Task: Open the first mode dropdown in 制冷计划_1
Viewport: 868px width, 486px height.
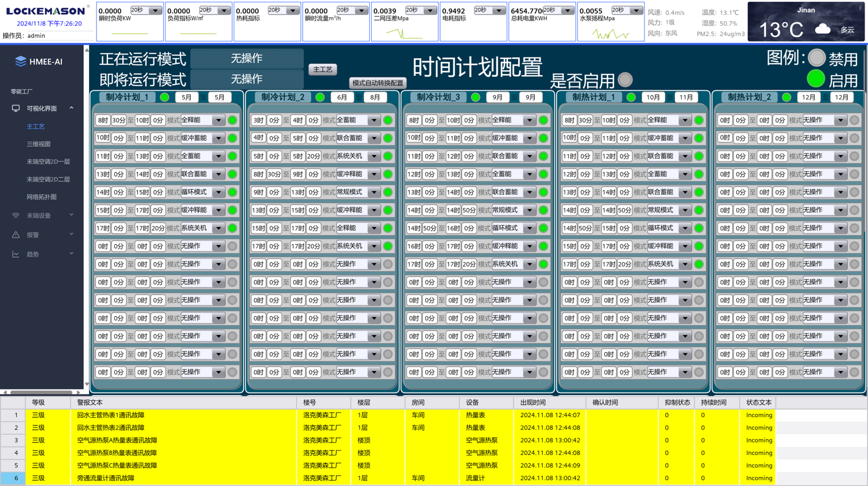Action: click(x=218, y=121)
